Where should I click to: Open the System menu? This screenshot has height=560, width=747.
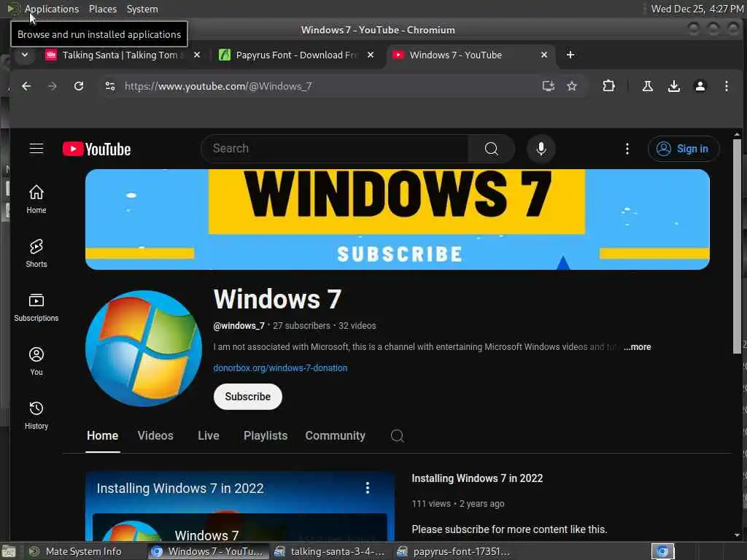pos(142,9)
